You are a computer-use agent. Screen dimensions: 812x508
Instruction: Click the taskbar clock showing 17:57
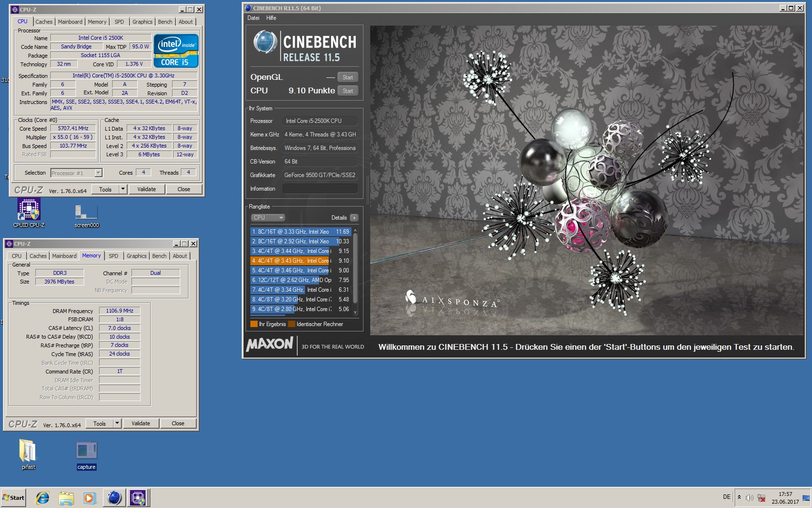click(785, 498)
